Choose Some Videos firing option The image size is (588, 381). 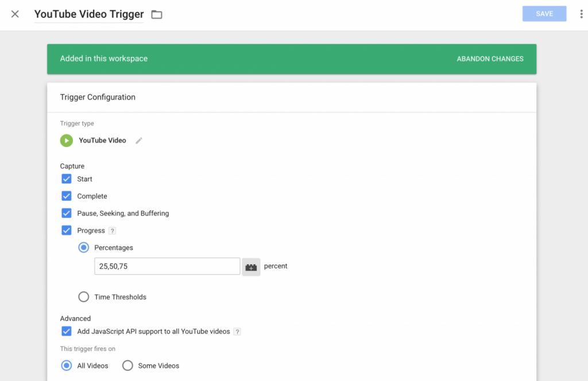coord(127,365)
